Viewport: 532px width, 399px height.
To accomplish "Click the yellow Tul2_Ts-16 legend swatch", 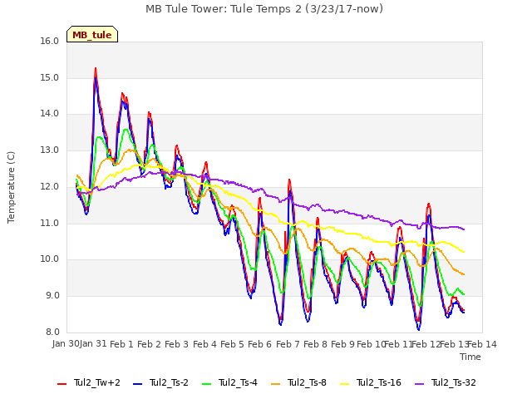I will (344, 384).
